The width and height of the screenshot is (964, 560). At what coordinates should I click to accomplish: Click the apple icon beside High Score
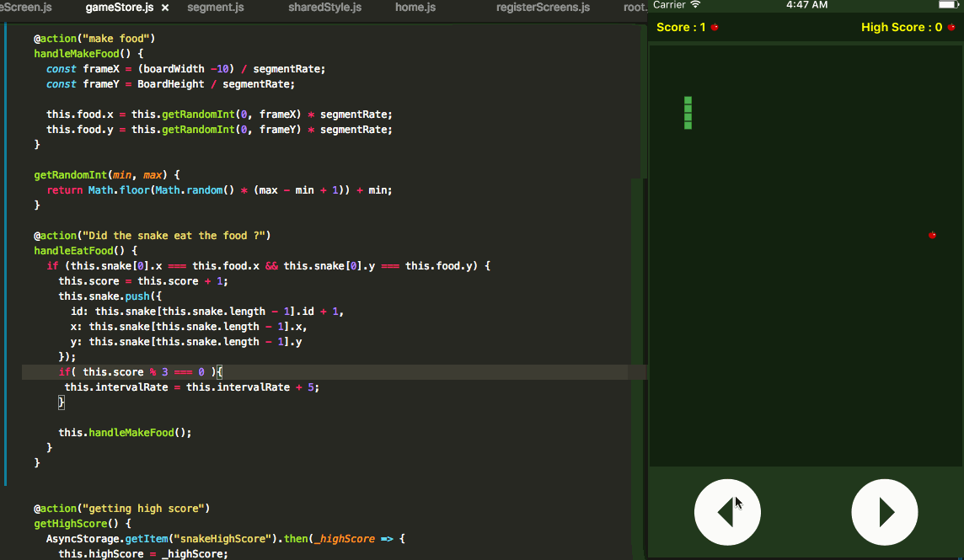pos(951,27)
